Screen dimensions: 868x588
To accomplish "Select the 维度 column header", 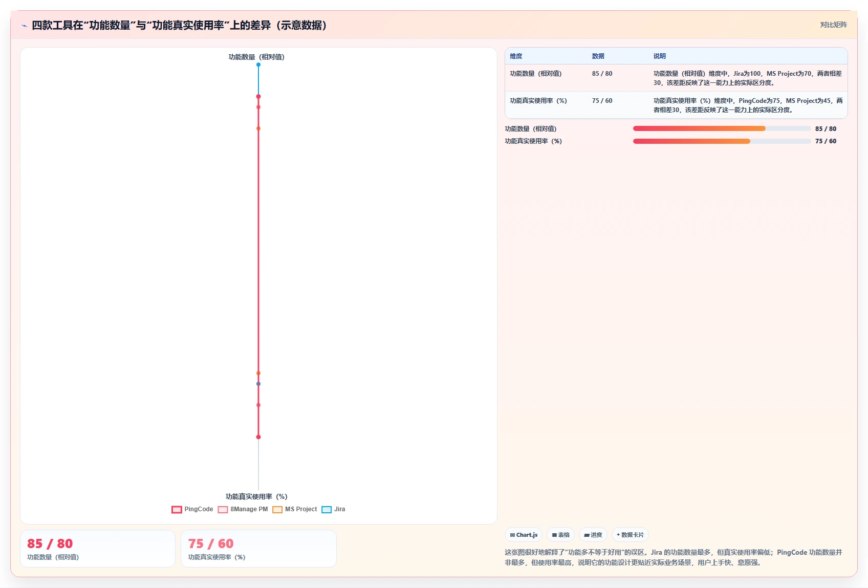I will 516,56.
